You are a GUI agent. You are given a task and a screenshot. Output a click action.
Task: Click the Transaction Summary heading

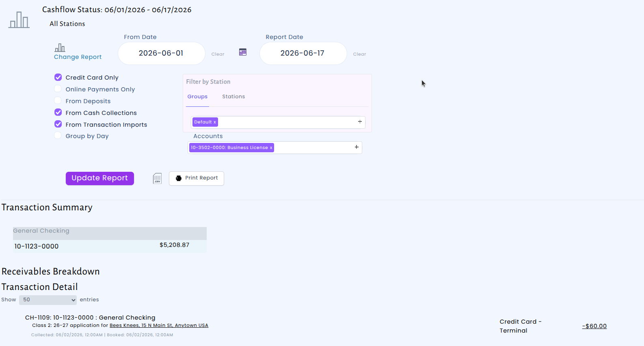pos(47,208)
